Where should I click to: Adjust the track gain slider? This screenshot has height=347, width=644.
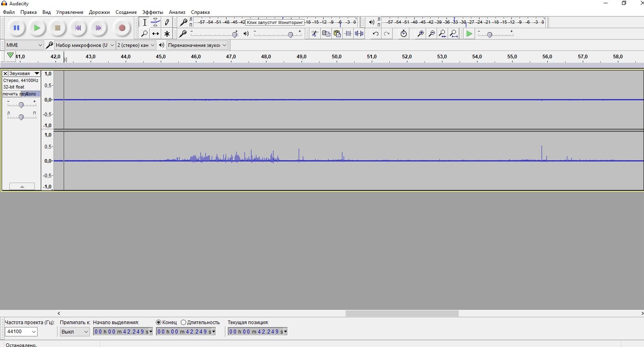click(x=21, y=104)
